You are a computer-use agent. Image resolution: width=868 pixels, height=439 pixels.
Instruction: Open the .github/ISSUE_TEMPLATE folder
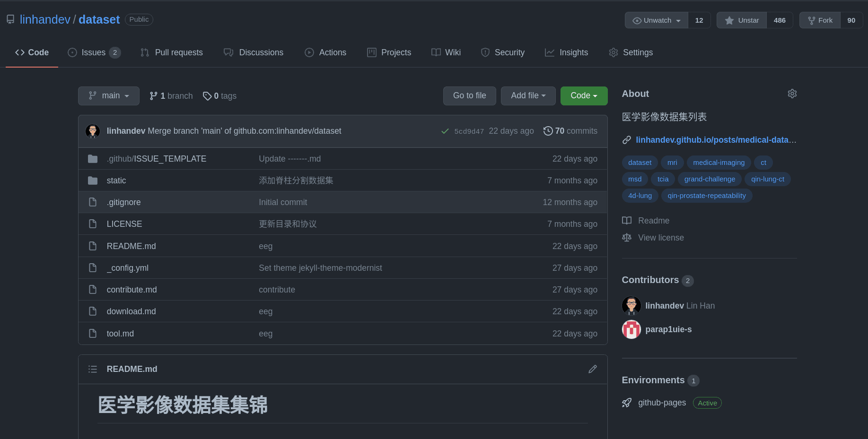pyautogui.click(x=156, y=159)
